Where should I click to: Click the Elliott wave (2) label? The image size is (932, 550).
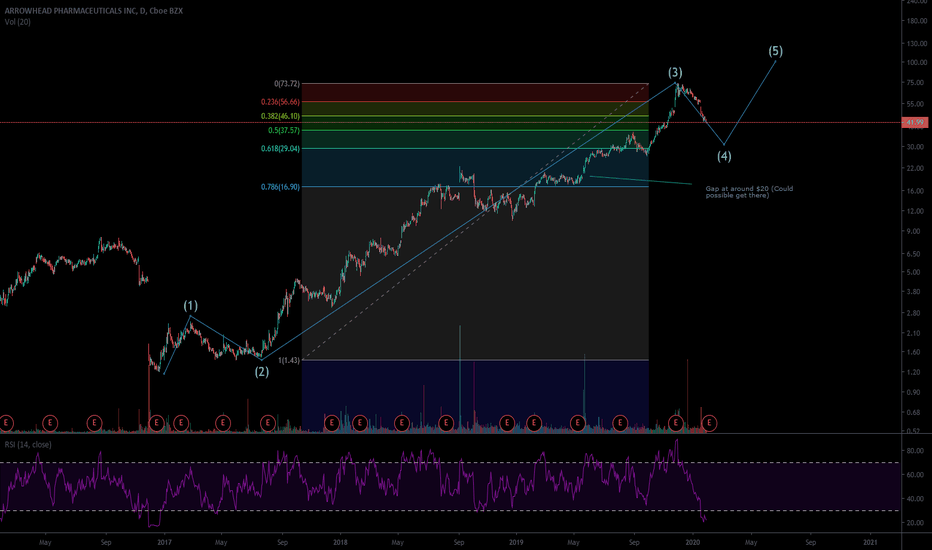tap(262, 372)
